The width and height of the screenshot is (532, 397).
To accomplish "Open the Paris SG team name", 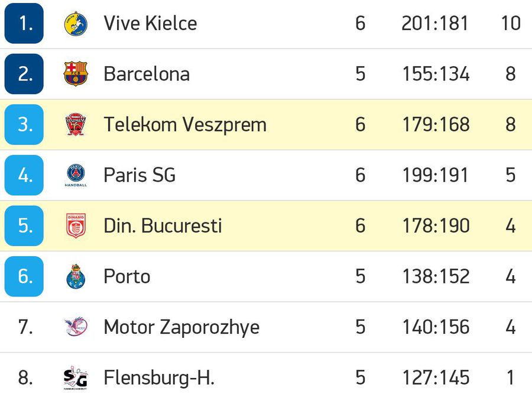I will tap(140, 175).
